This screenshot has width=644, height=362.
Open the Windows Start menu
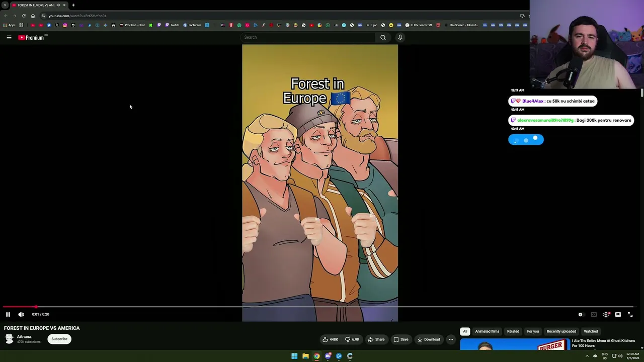point(294,356)
